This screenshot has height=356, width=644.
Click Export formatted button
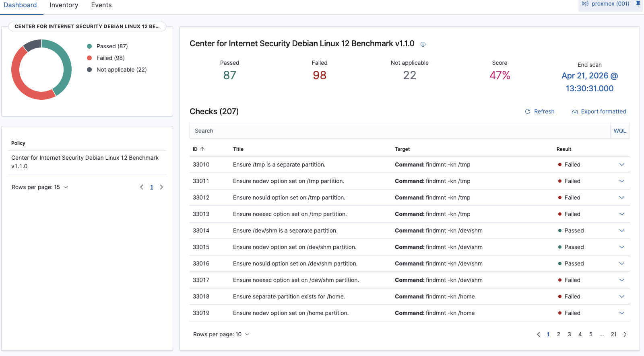pos(599,111)
